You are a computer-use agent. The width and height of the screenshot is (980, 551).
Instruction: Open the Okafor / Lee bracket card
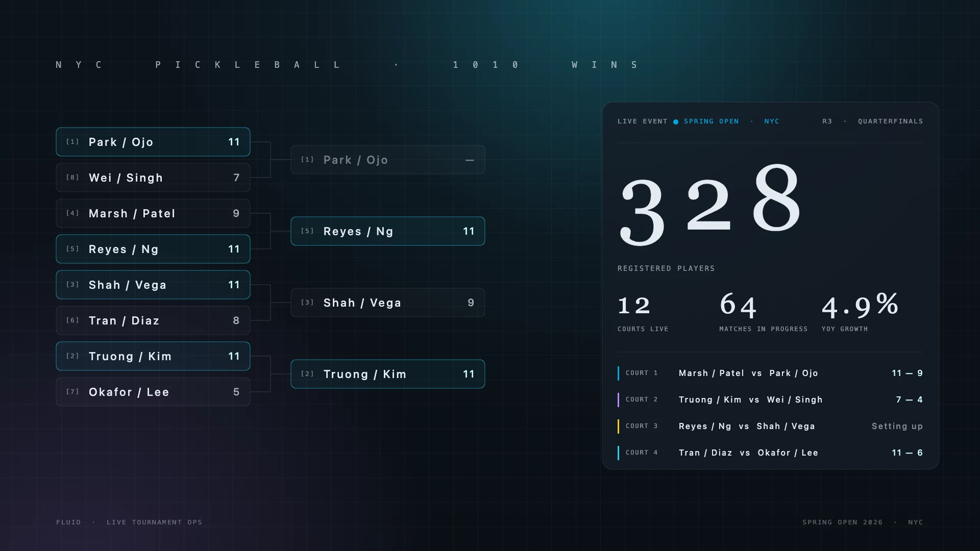pos(153,392)
